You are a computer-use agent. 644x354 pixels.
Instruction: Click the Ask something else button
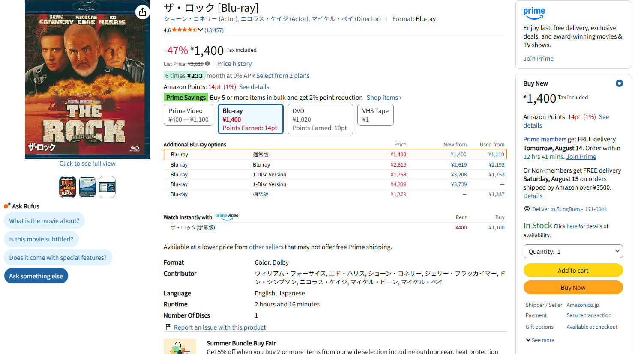pyautogui.click(x=36, y=276)
